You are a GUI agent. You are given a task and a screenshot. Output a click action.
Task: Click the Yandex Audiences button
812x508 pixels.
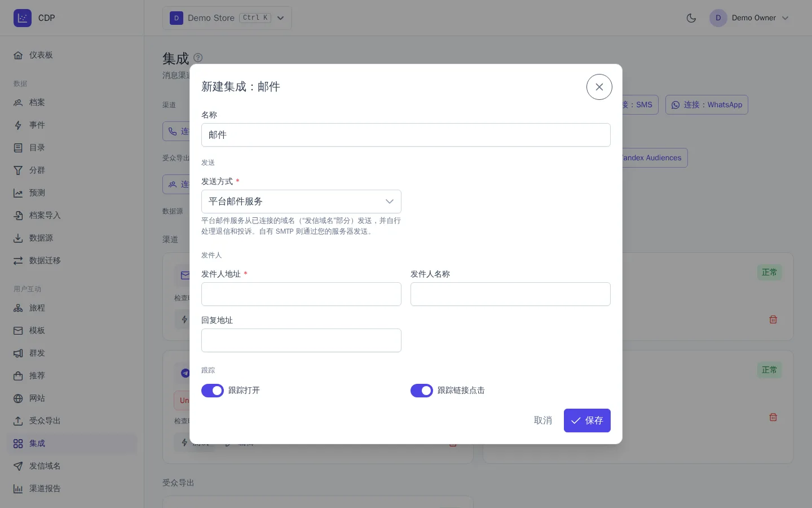654,158
